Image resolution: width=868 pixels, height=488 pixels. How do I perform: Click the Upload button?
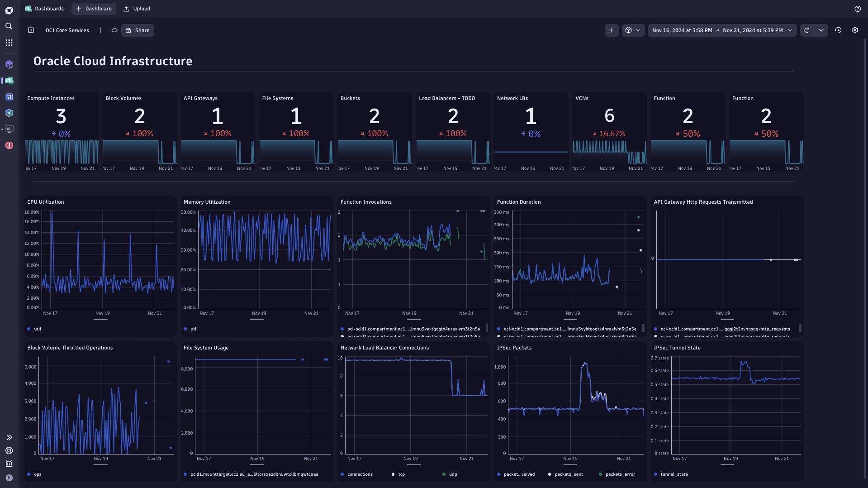pos(137,9)
